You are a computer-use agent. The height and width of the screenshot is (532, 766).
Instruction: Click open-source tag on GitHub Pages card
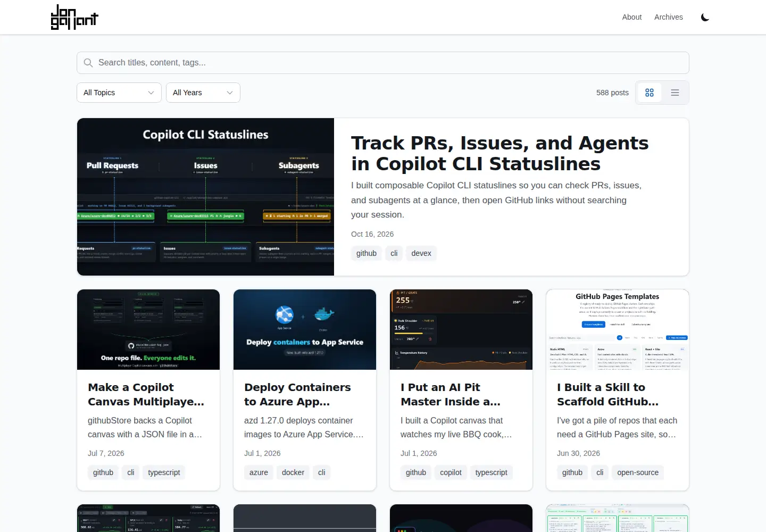638,472
